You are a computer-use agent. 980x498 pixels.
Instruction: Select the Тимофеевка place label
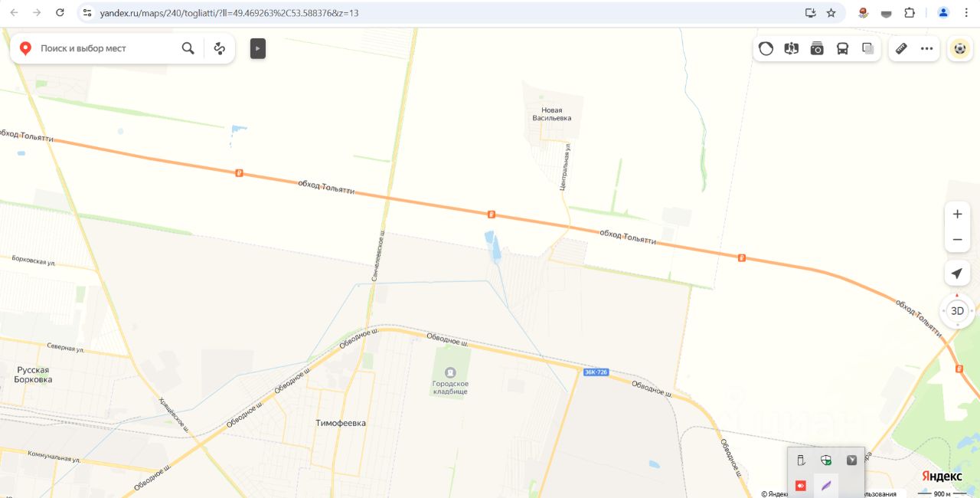pos(341,423)
